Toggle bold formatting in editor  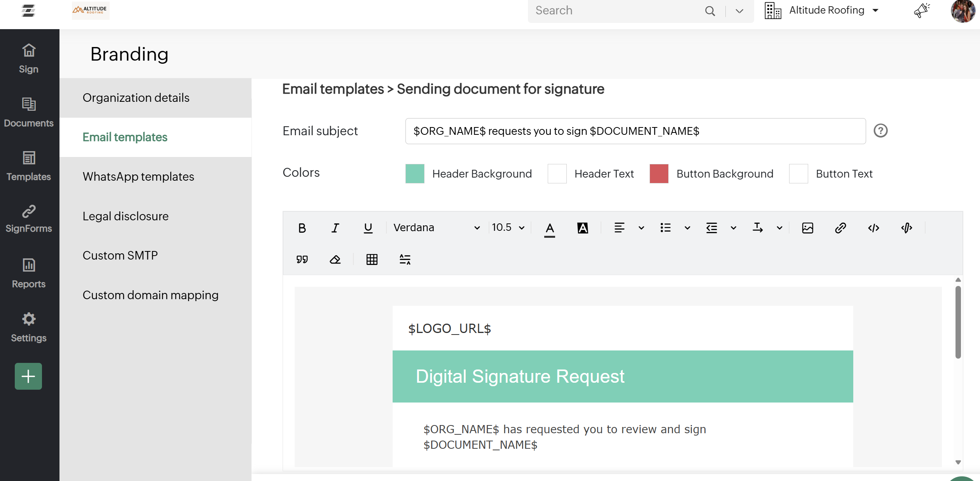tap(302, 228)
